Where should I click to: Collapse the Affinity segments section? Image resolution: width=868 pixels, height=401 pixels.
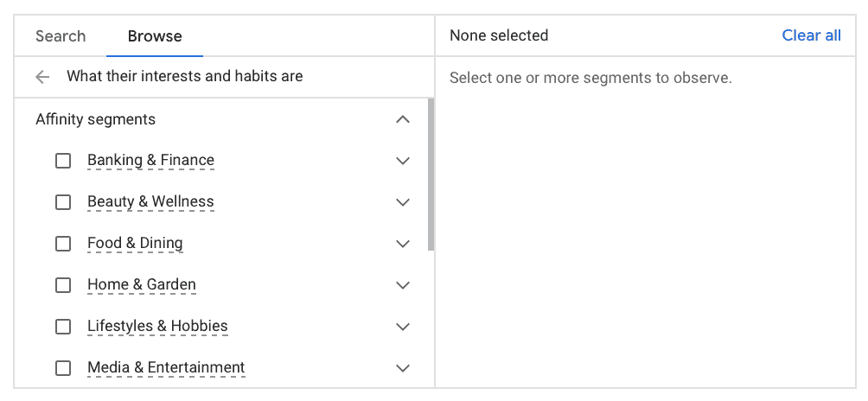402,119
